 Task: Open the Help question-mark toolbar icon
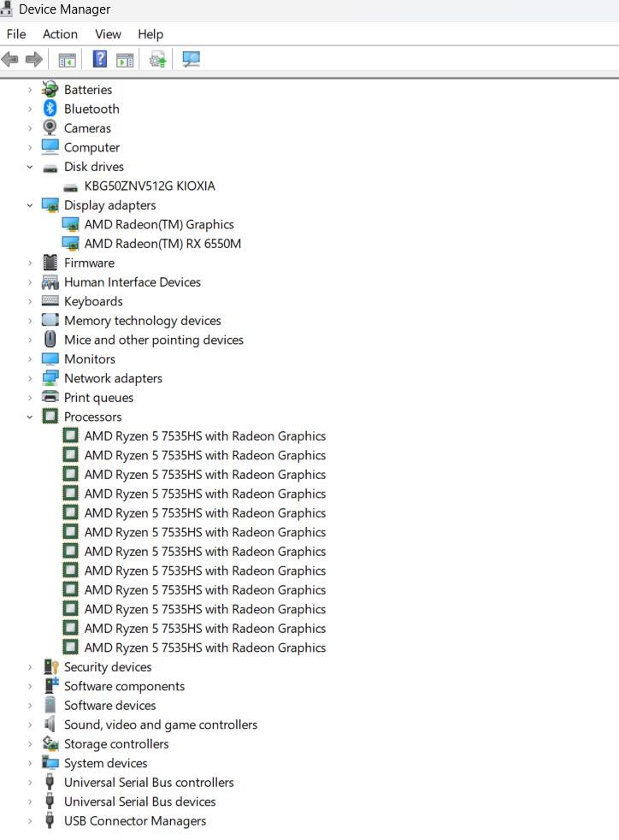[99, 59]
